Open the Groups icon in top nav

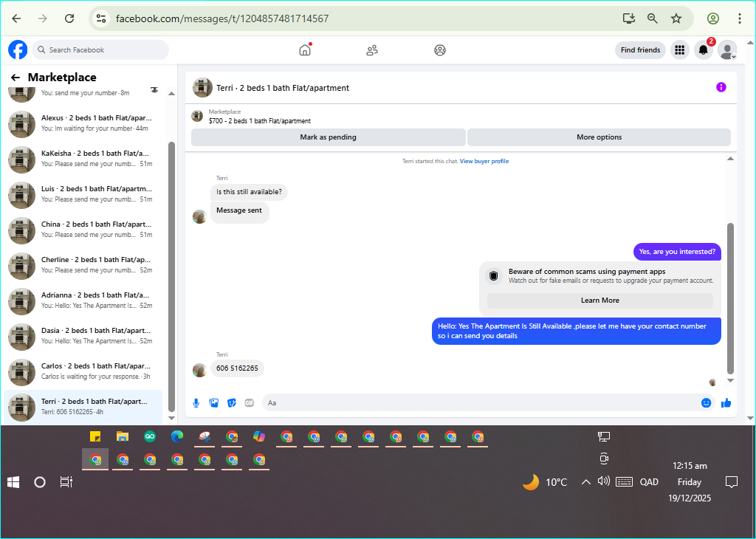(x=440, y=50)
